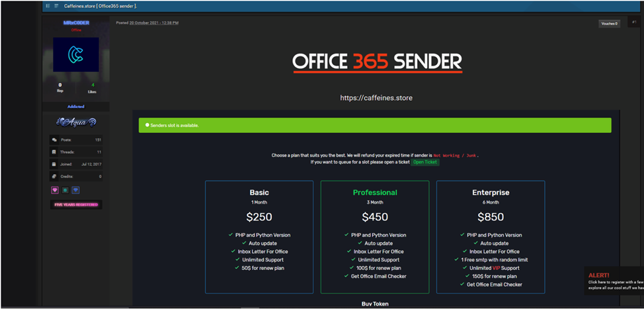Click Enterprise plan's PHP and Python Version
The image size is (644, 309).
point(494,235)
